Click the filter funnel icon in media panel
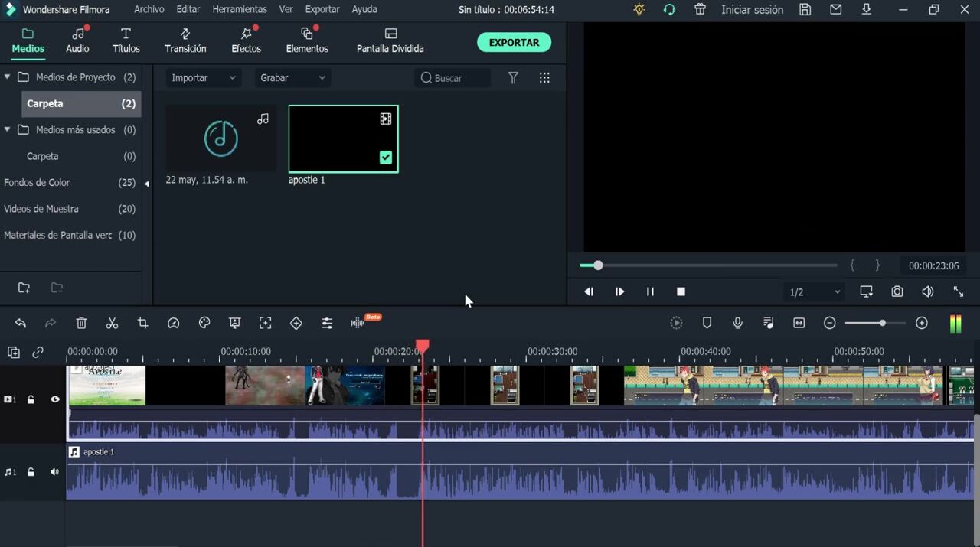 (514, 78)
